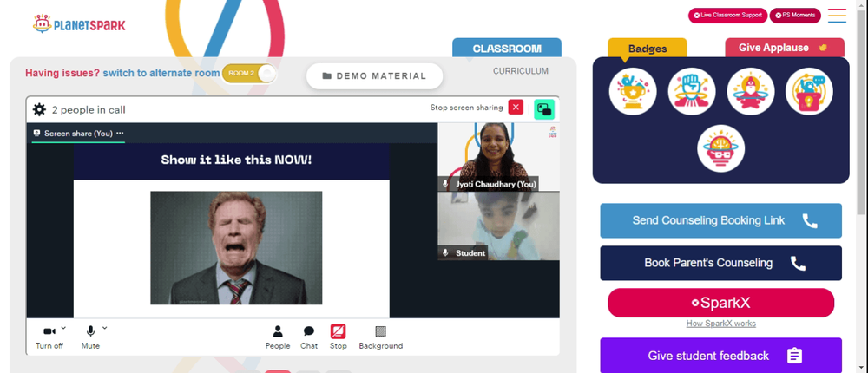The height and width of the screenshot is (373, 868).
Task: Award the meditating guru badge
Action: (751, 91)
